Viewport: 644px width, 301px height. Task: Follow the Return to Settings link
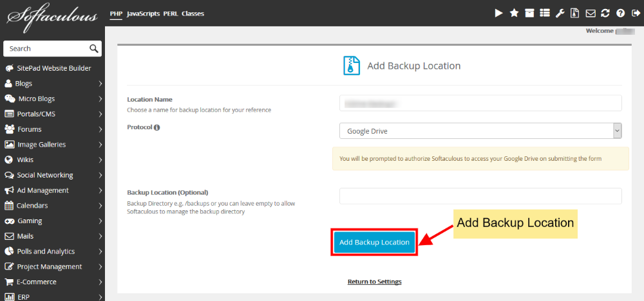(x=375, y=282)
